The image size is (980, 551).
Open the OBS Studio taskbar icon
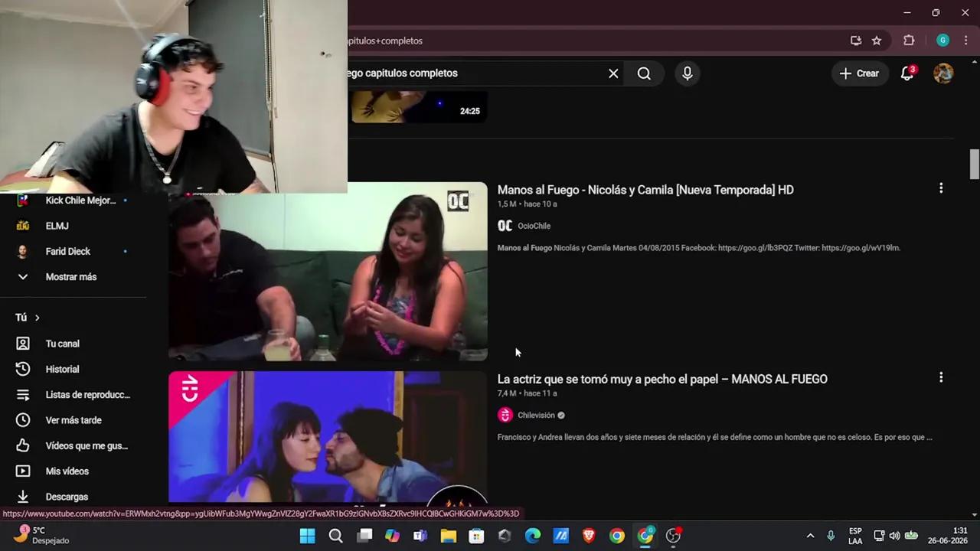[x=673, y=536]
